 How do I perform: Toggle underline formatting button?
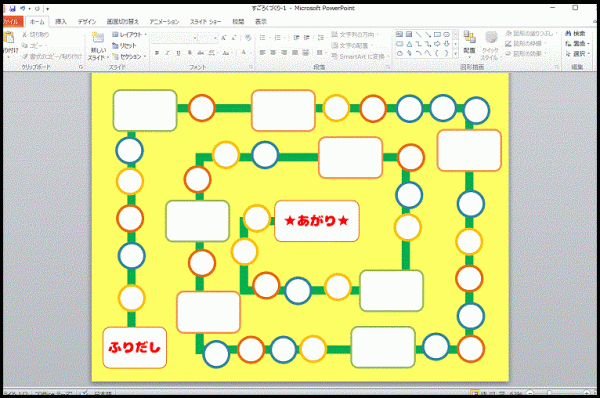pyautogui.click(x=178, y=53)
